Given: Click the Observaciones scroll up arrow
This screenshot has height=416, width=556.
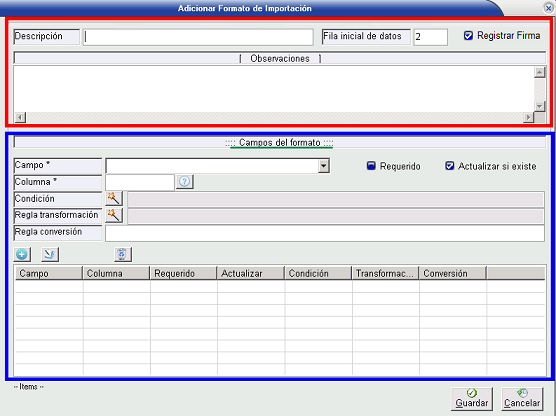Looking at the screenshot, I should pyautogui.click(x=539, y=72).
